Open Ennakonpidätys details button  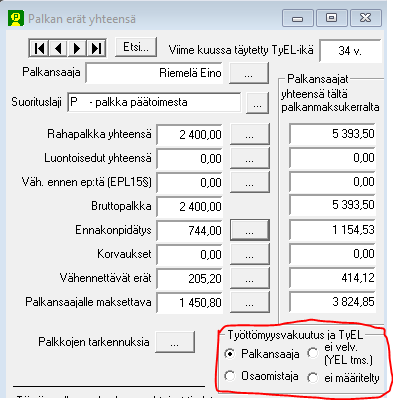click(x=250, y=230)
